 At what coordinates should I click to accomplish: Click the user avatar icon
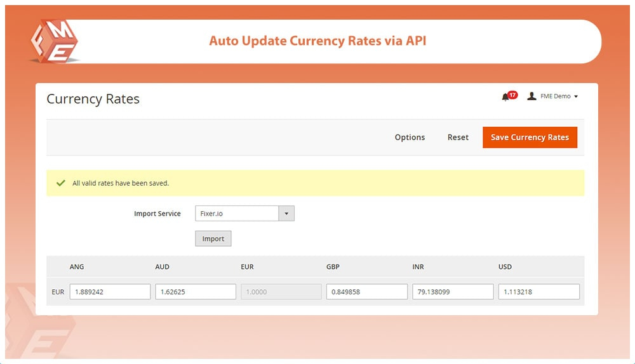coord(531,96)
